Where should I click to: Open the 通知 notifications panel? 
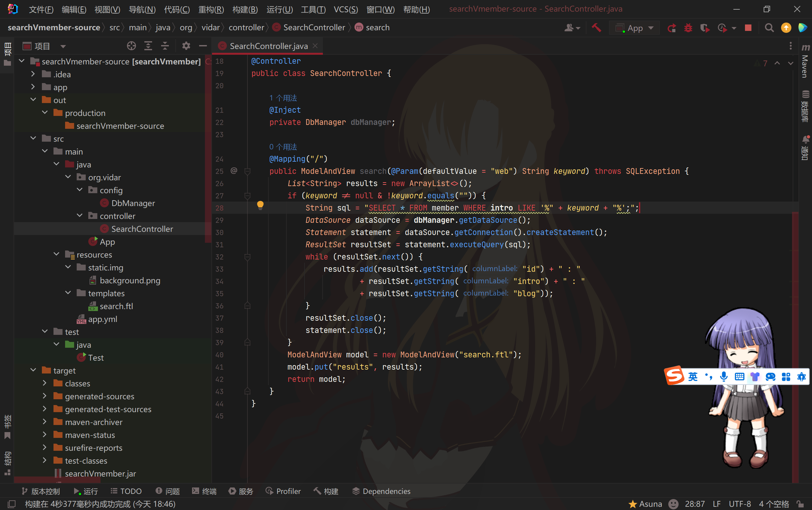tap(805, 148)
